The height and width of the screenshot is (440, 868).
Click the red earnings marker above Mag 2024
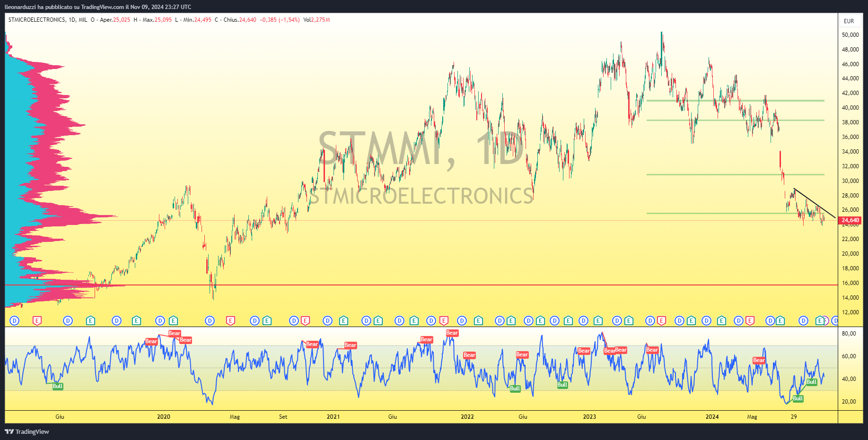coord(750,321)
